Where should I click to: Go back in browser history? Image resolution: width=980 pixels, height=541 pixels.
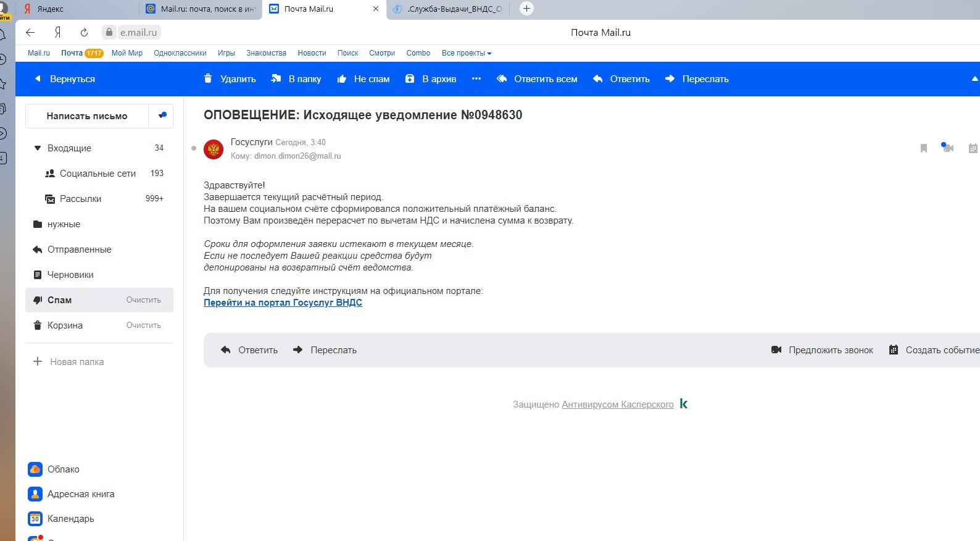click(30, 32)
